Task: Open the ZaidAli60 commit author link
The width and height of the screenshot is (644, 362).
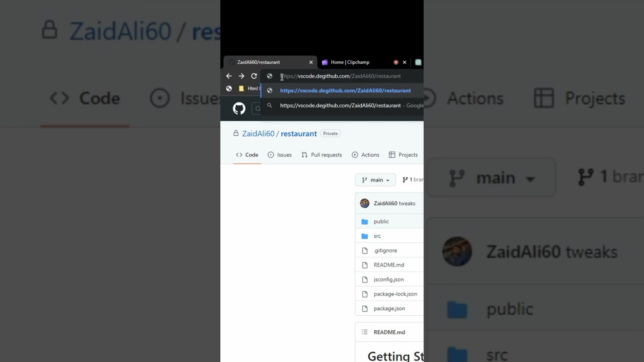Action: coord(385,204)
